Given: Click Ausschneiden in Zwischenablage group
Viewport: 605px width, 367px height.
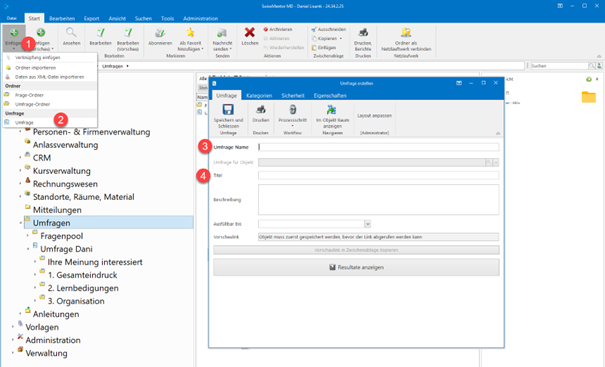Looking at the screenshot, I should (x=329, y=29).
